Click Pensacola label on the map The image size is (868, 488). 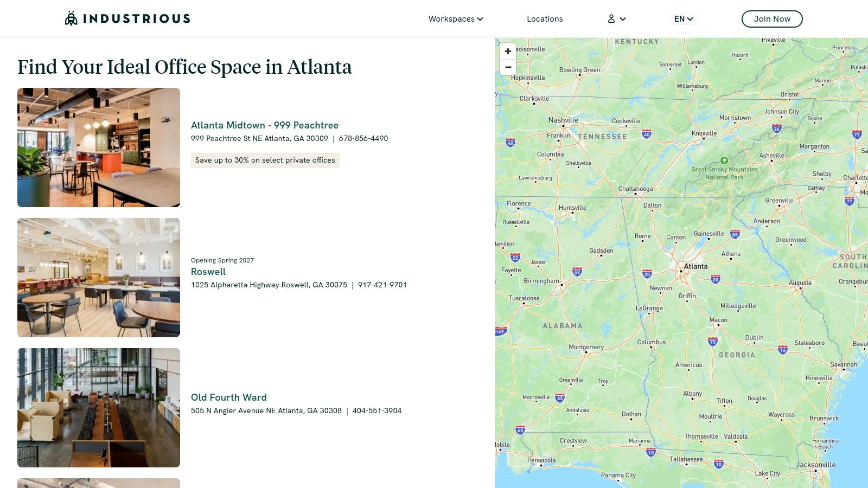tap(541, 460)
